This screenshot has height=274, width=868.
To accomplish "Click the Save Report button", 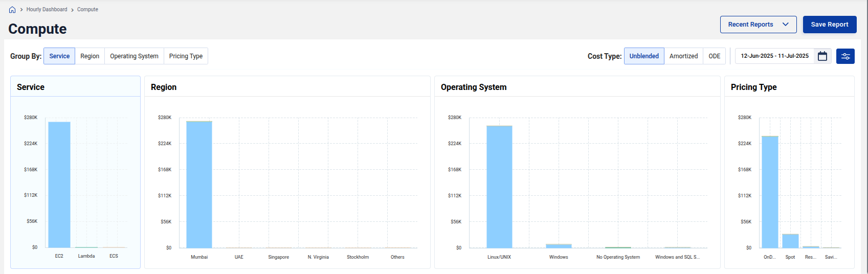I will (x=829, y=25).
